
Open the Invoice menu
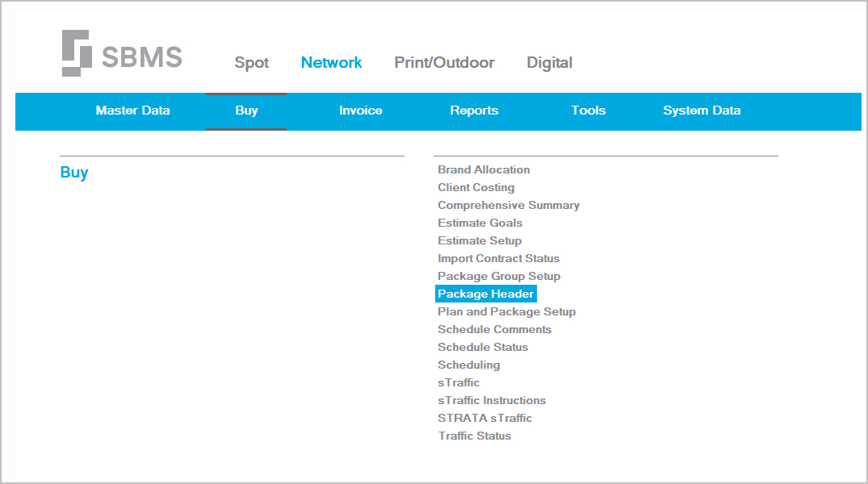coord(360,111)
